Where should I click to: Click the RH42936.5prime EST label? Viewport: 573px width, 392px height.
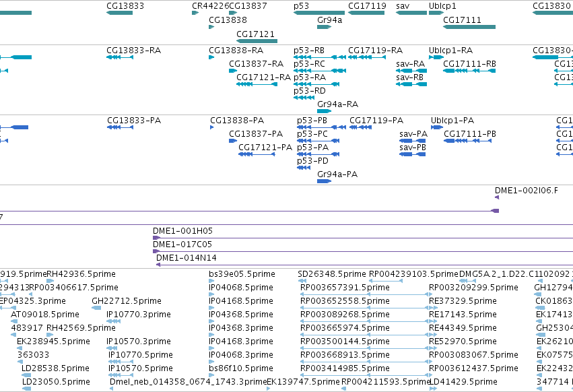click(x=81, y=274)
